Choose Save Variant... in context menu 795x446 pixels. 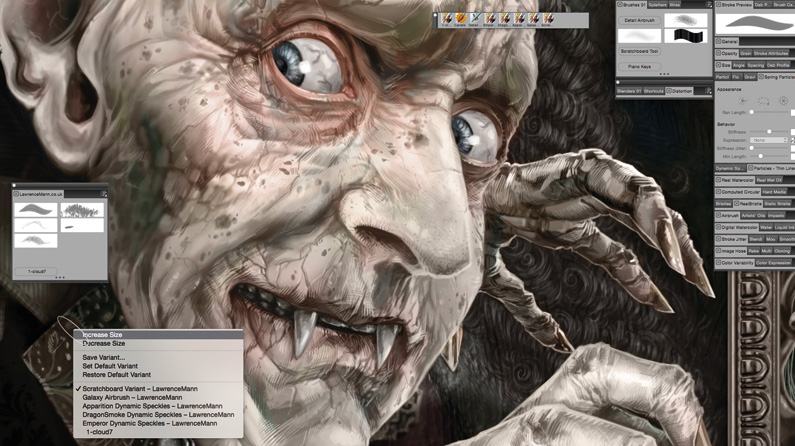[158, 357]
